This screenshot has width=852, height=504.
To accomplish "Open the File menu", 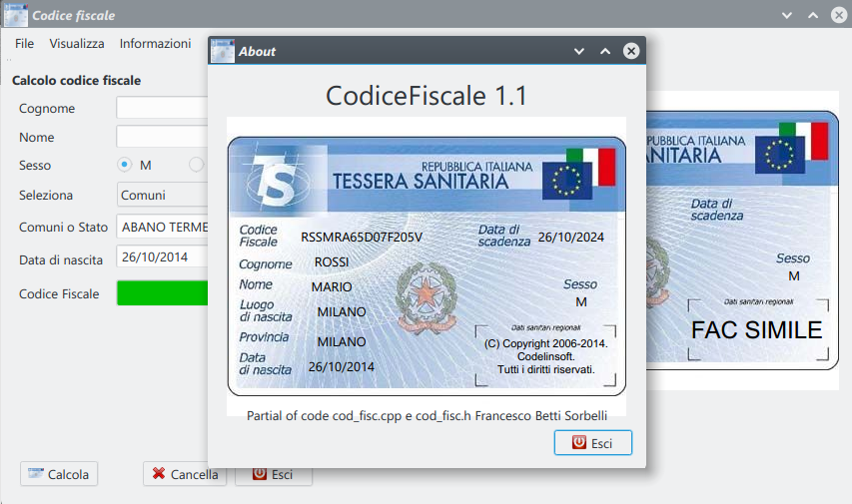I will (24, 44).
